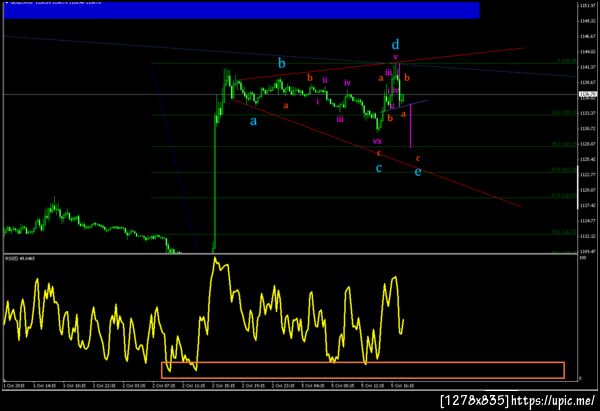Click the orange "c" directly above cyan "c"
Screen dimensions: 600x411
click(x=379, y=153)
